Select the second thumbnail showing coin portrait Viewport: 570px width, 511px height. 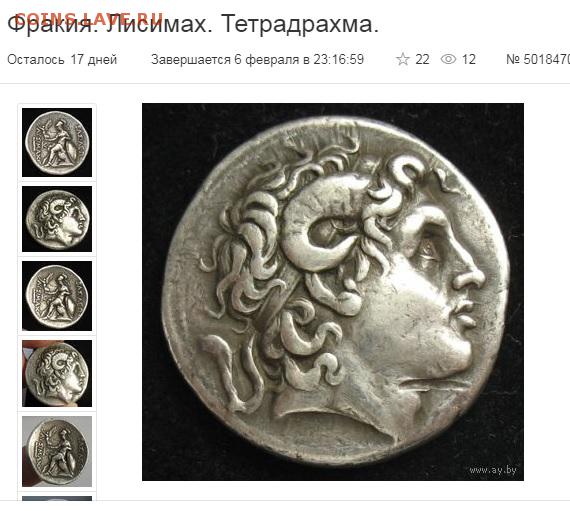coord(57,219)
